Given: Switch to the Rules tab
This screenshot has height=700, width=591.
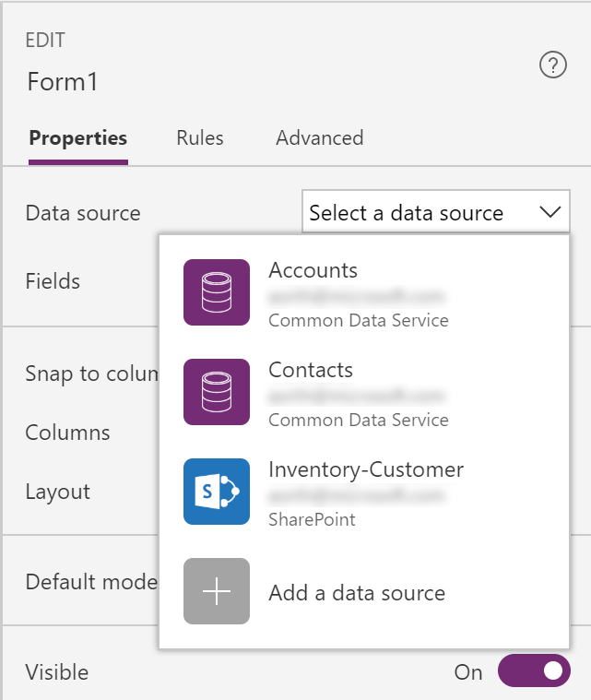Looking at the screenshot, I should [200, 138].
